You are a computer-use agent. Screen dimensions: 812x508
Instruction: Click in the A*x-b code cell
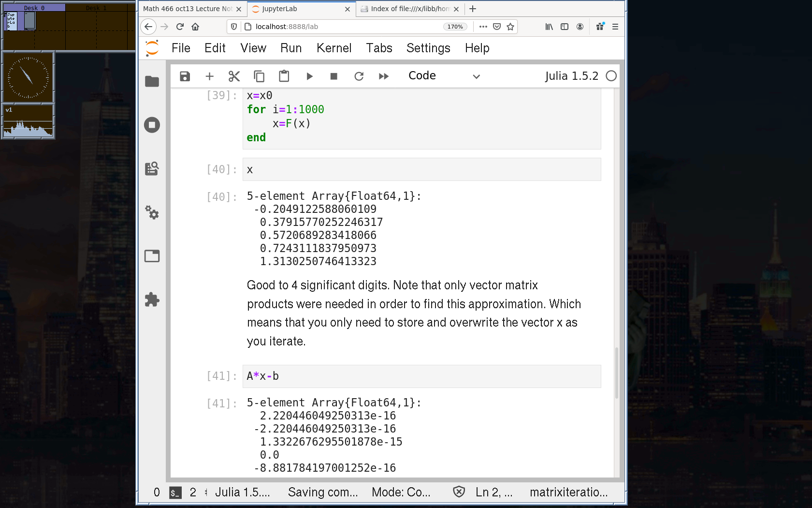pos(421,376)
